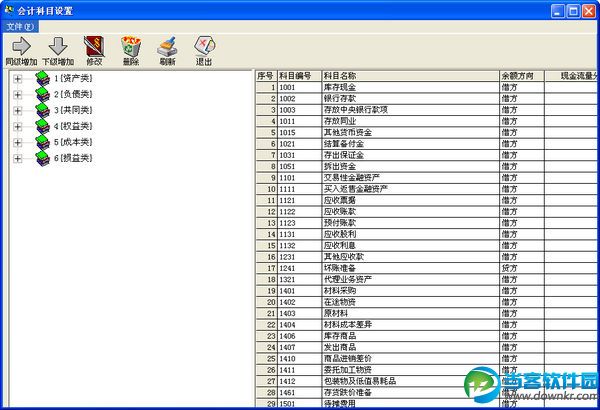This screenshot has height=410, width=600.
Task: Select the 买入返售金融资产 cell
Action: click(411, 189)
